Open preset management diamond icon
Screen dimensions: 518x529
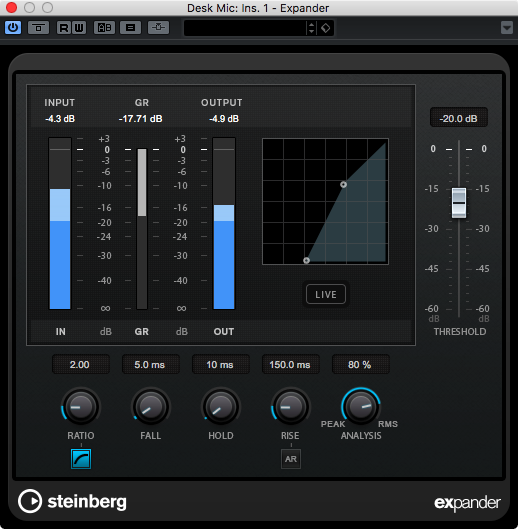coord(326,28)
